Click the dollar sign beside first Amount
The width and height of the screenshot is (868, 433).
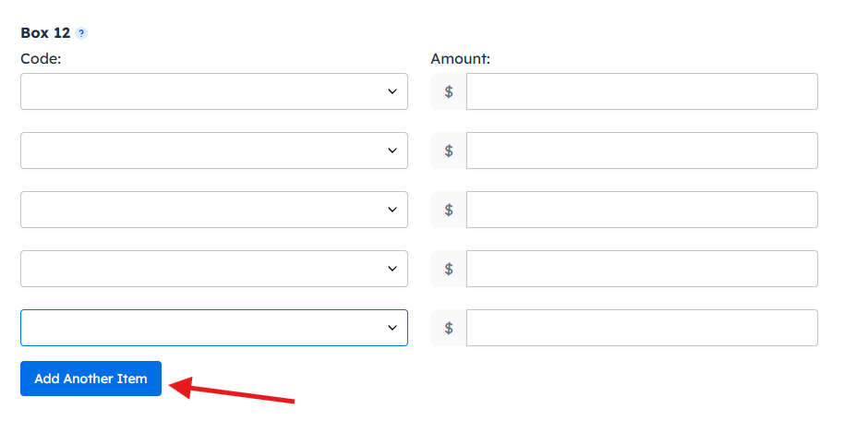tap(449, 91)
